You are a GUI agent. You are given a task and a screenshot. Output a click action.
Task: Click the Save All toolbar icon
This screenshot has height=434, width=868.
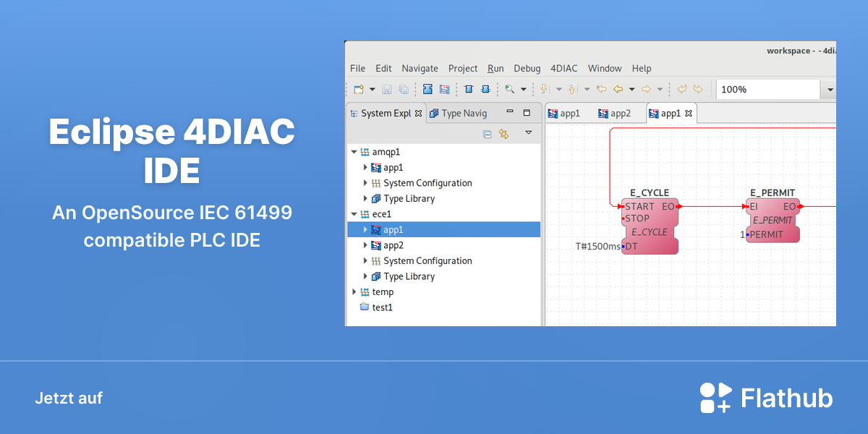pyautogui.click(x=404, y=89)
